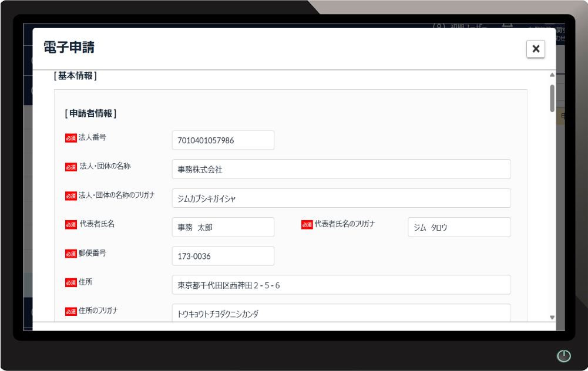Viewport: 588px width, 371px height.
Task: Click the 代表者氏名のフリガナ field showing ジム タロウ
Action: (x=459, y=227)
